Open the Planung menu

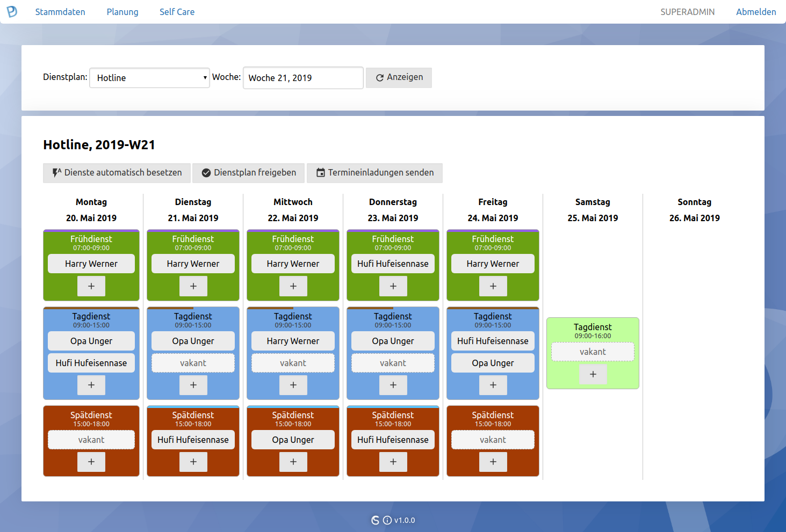[x=122, y=12]
